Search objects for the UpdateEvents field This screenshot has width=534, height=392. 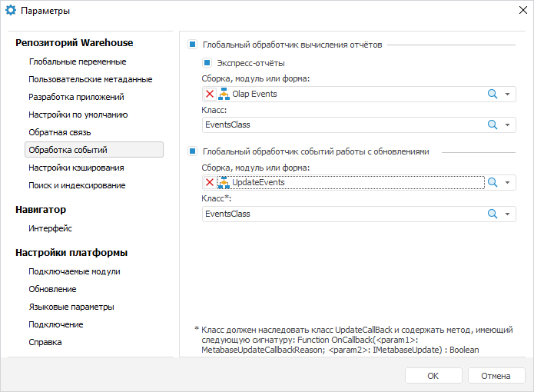coord(493,182)
